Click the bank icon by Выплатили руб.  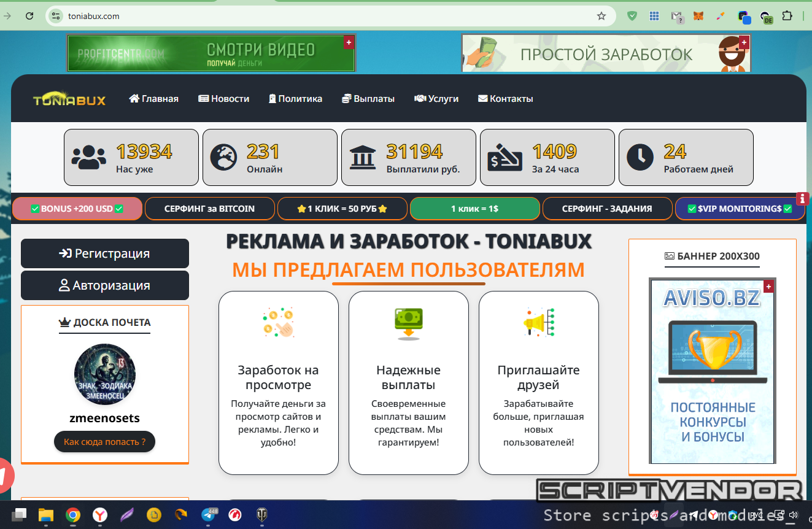363,158
